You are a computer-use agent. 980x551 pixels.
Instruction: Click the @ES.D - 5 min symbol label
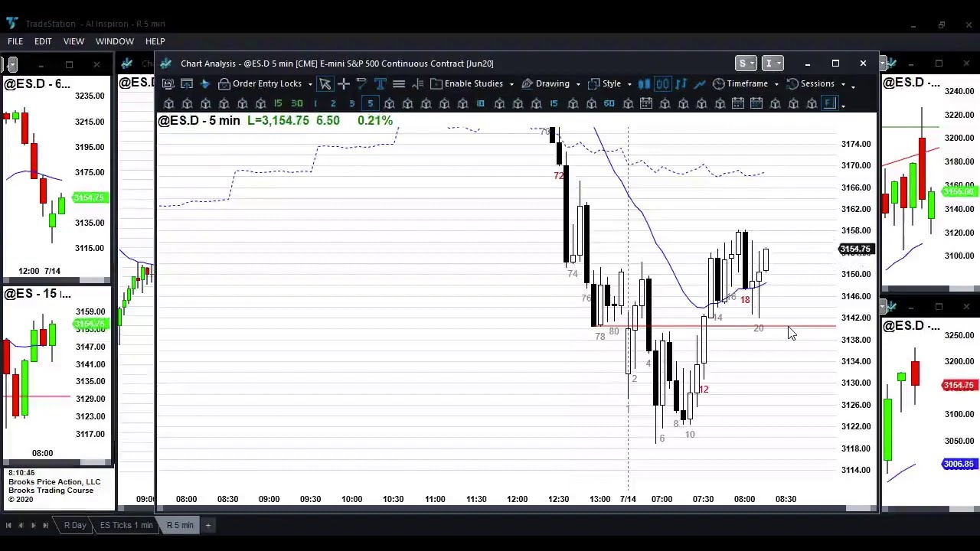click(199, 121)
